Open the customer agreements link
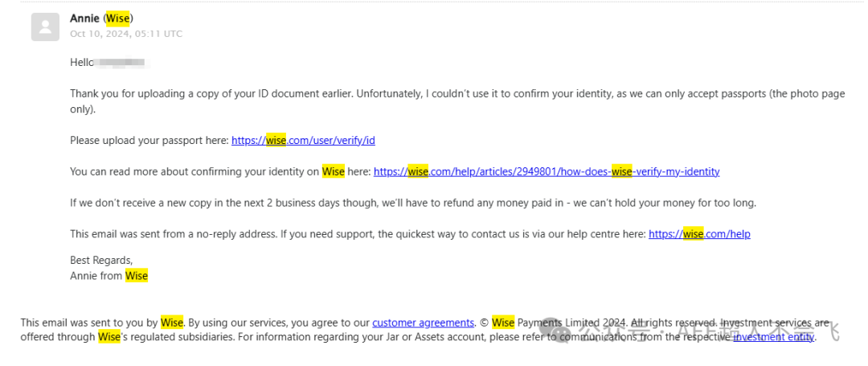 (423, 323)
